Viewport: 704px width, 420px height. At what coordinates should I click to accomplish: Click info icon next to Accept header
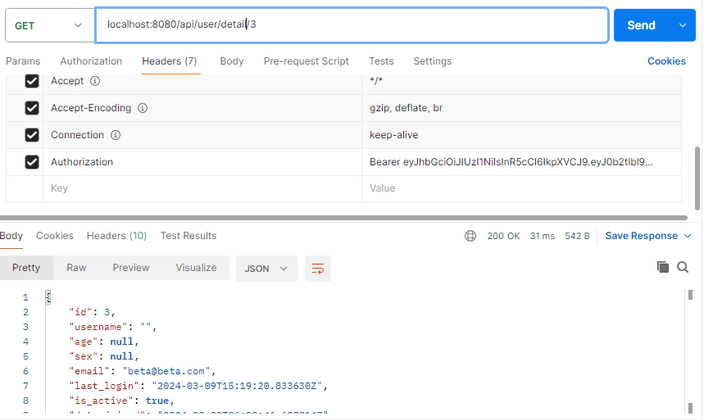click(x=96, y=81)
